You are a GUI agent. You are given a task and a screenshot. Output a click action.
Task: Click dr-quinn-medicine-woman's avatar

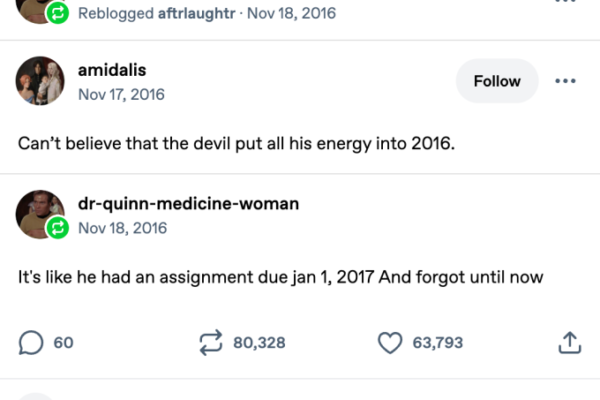[x=40, y=213]
